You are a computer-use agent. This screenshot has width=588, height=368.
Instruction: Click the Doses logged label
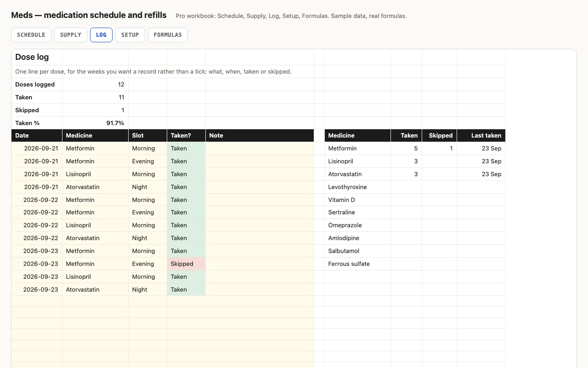coord(37,85)
